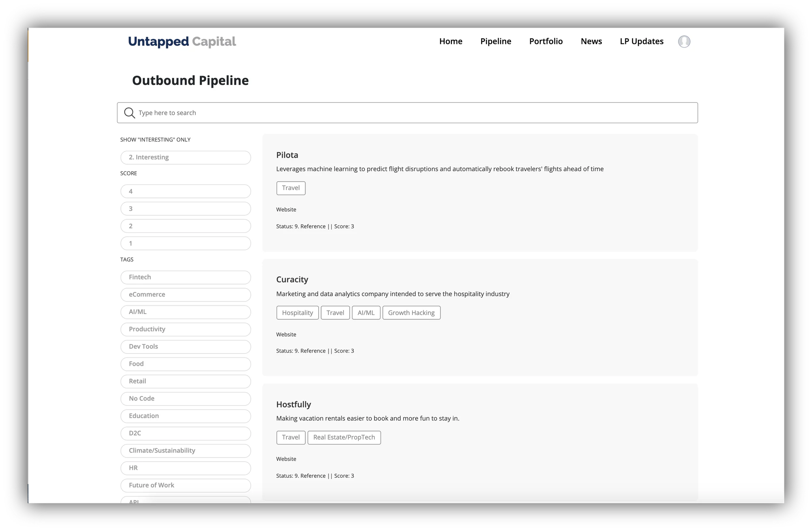Click the Real Estate/PropTech tag
This screenshot has width=812, height=531.
344,438
